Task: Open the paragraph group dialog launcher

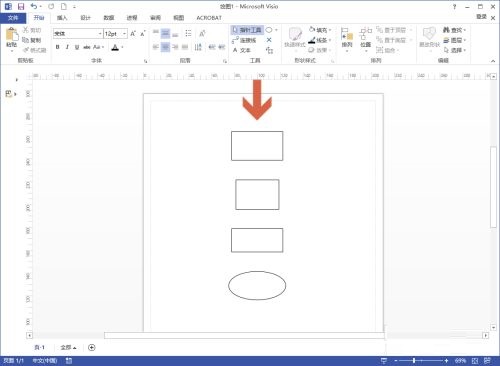Action: [x=225, y=61]
